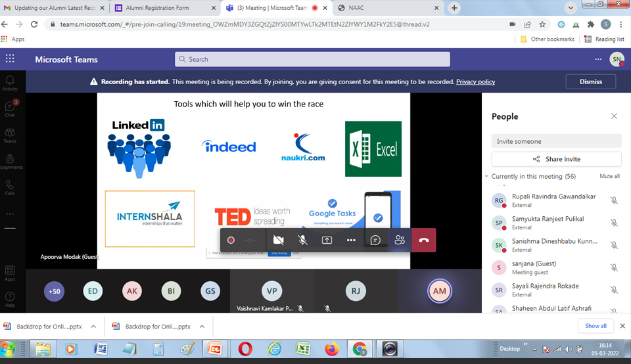
Task: Open Chat in Teams sidebar
Action: pos(10,109)
